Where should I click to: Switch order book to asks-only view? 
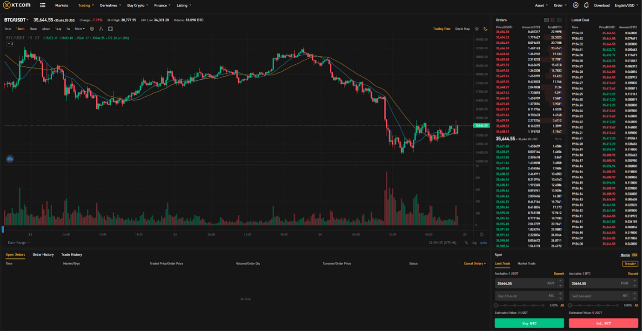tap(553, 20)
